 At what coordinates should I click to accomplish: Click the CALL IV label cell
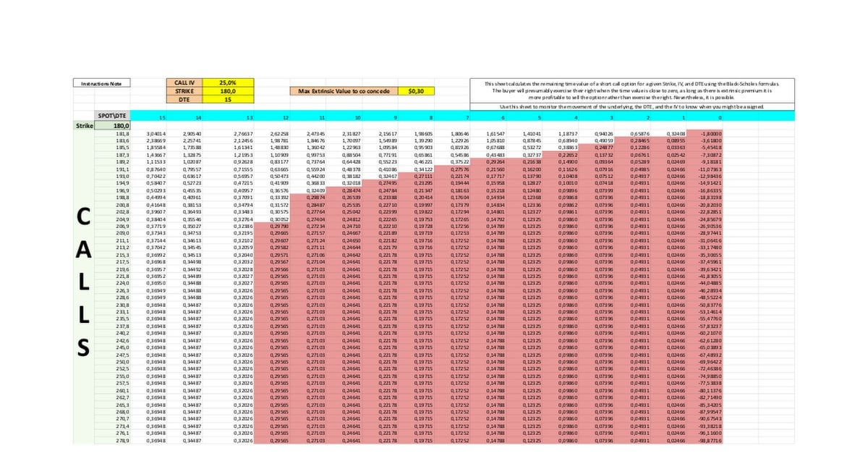tap(185, 83)
